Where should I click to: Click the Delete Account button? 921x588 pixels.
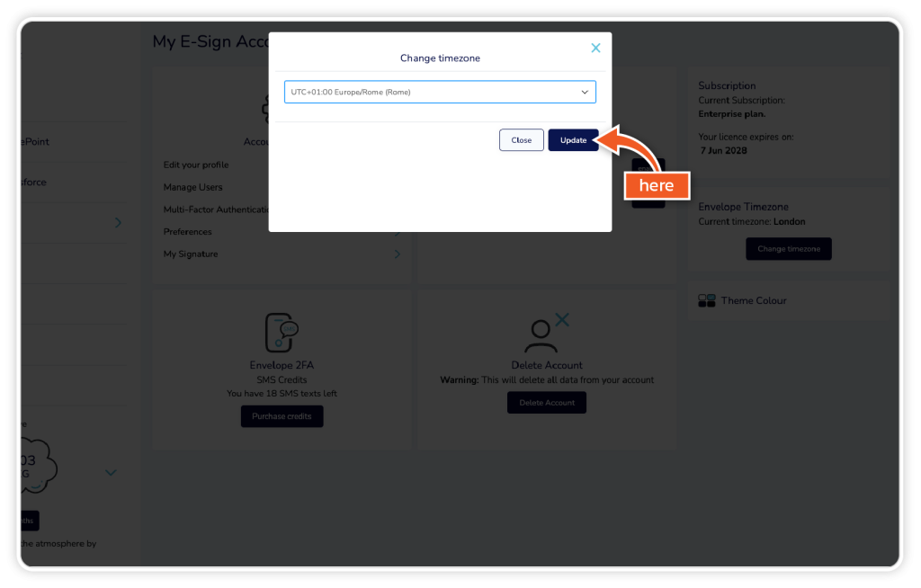(547, 403)
